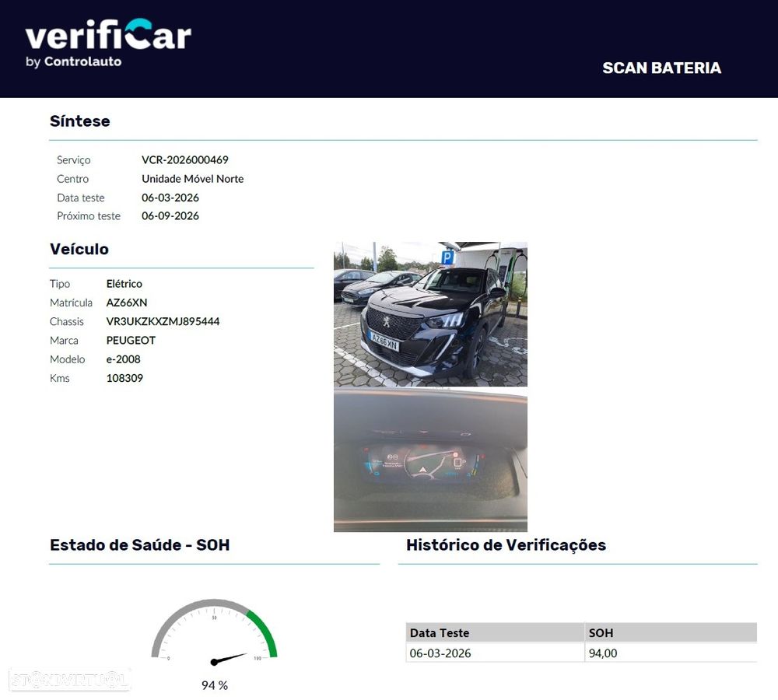Click the model value e-2008
778x700 pixels.
[x=124, y=359]
